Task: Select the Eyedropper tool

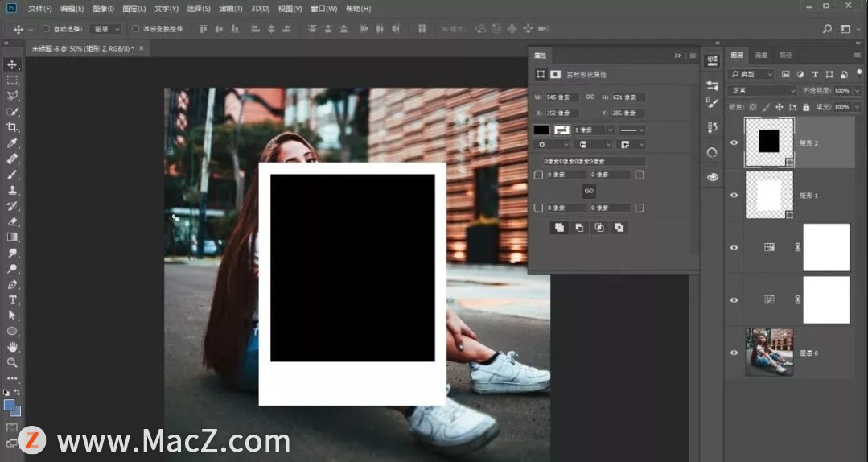Action: 12,143
